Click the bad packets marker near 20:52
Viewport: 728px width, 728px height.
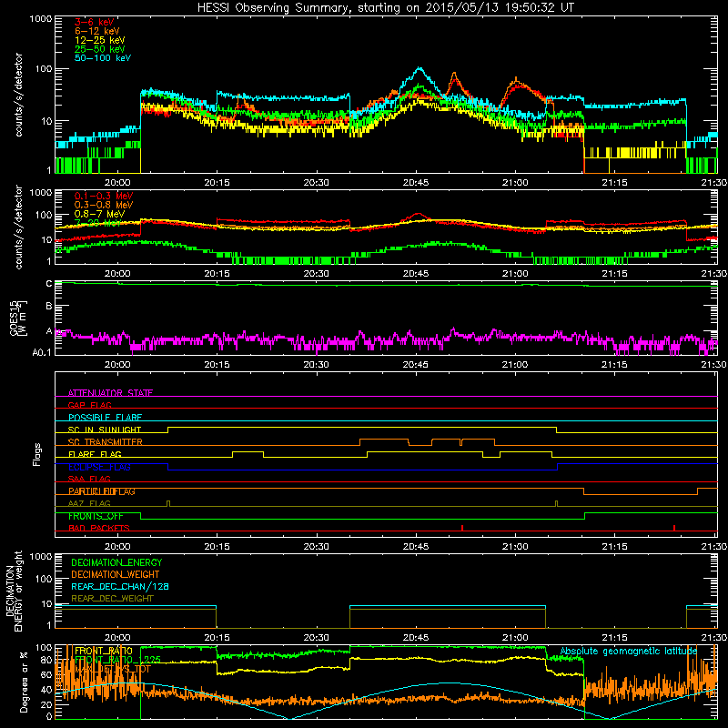point(462,528)
